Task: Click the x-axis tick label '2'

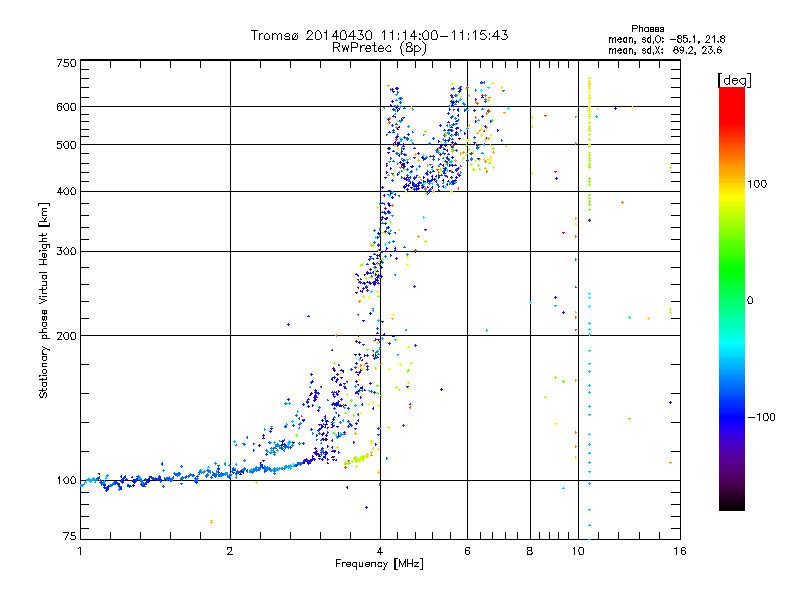Action: (x=230, y=551)
